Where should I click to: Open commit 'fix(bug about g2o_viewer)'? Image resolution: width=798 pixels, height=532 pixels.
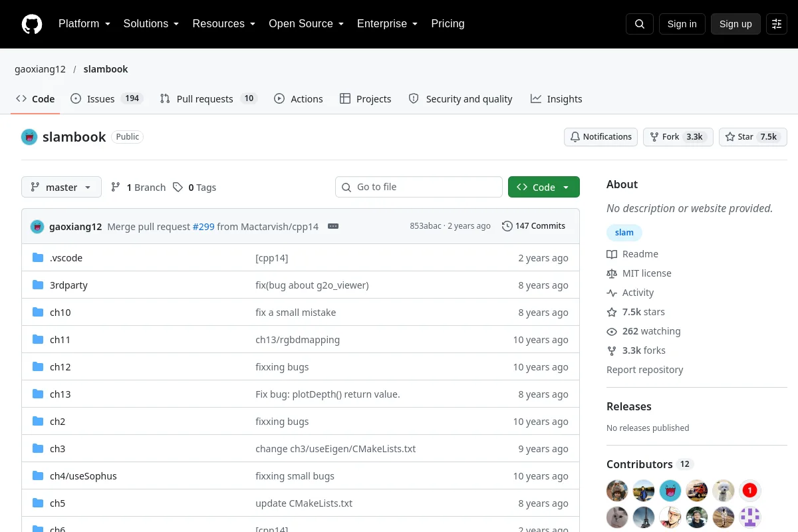click(x=312, y=285)
